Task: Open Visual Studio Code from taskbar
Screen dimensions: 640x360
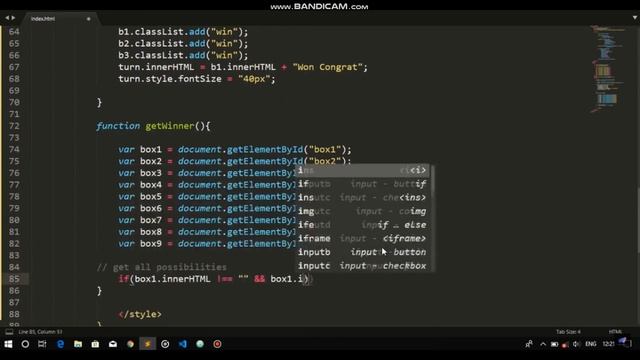Action: coord(182,344)
